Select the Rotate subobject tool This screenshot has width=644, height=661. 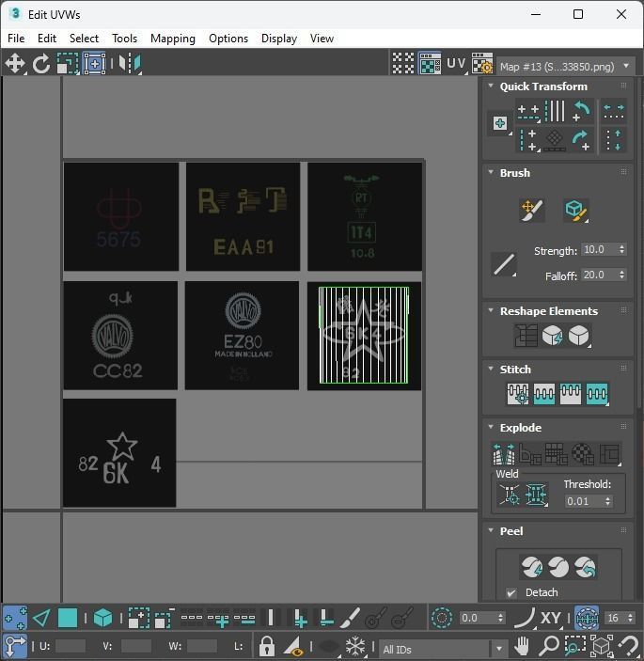point(41,64)
